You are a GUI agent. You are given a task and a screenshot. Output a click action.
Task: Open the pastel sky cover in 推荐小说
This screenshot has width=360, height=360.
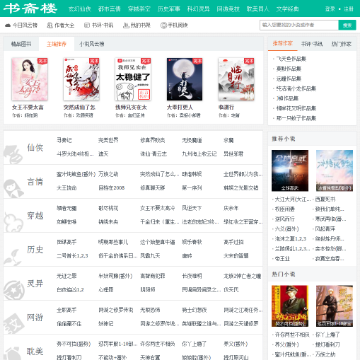334,171
